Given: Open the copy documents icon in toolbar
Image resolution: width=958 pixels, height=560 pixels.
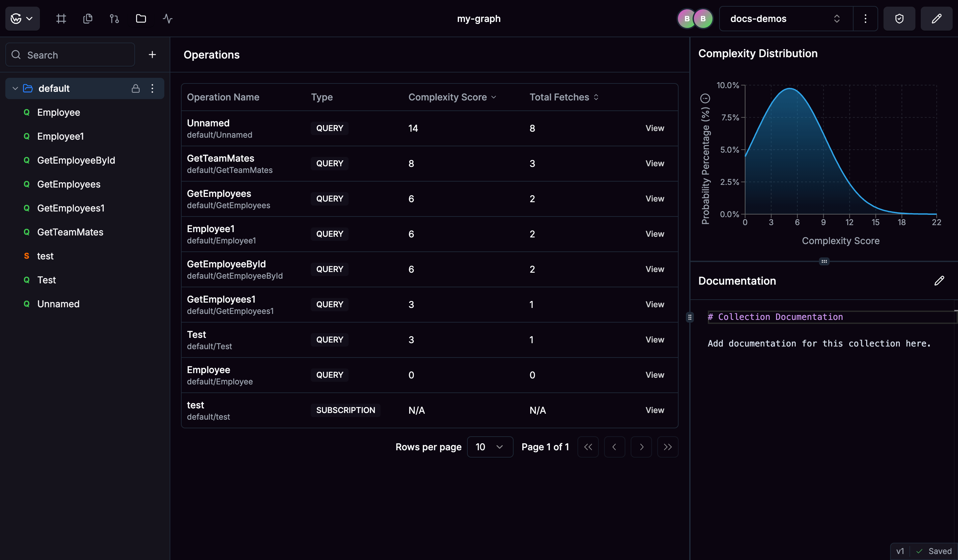Looking at the screenshot, I should click(x=88, y=19).
